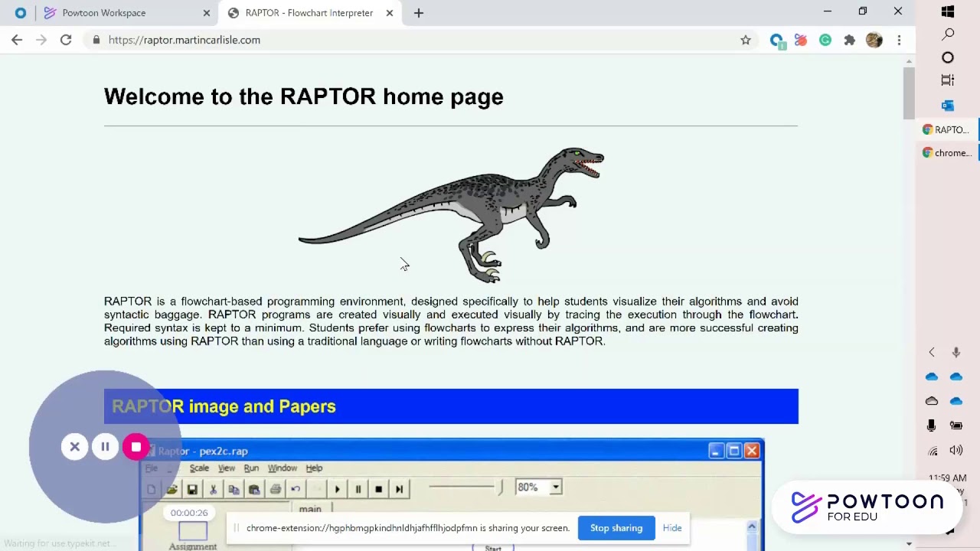Click Cut scissors icon in Raptor toolbar
The width and height of the screenshot is (980, 551).
[213, 490]
